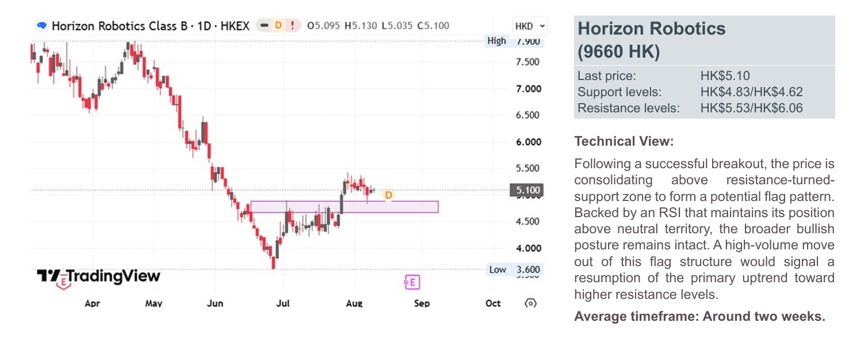Click the Apr label on time axis
Image resolution: width=868 pixels, height=349 pixels.
93,304
